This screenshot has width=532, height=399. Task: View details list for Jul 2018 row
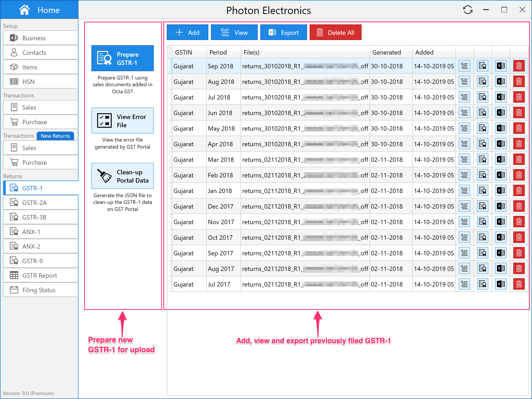tap(464, 97)
